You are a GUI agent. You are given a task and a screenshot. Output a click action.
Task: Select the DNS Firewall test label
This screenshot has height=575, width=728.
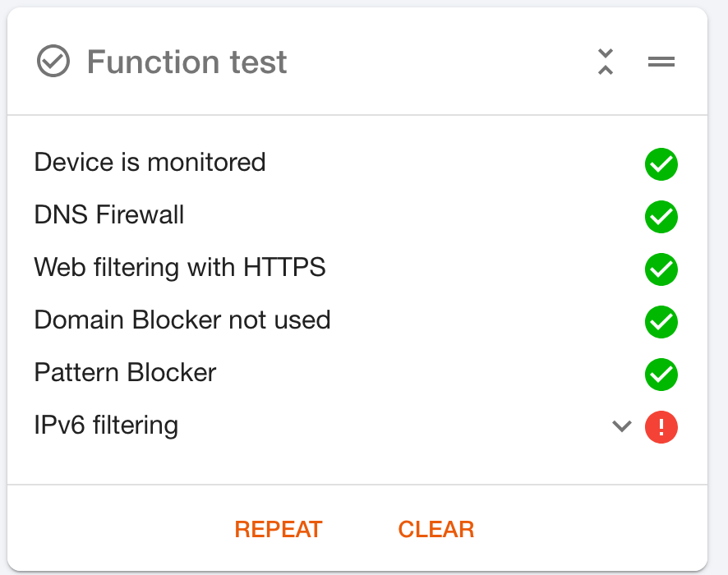point(108,215)
